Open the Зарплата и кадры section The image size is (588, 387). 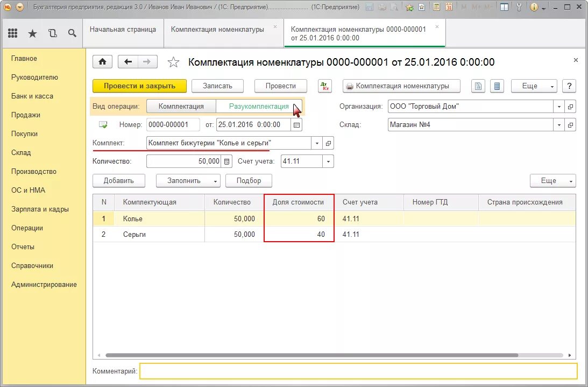[40, 209]
